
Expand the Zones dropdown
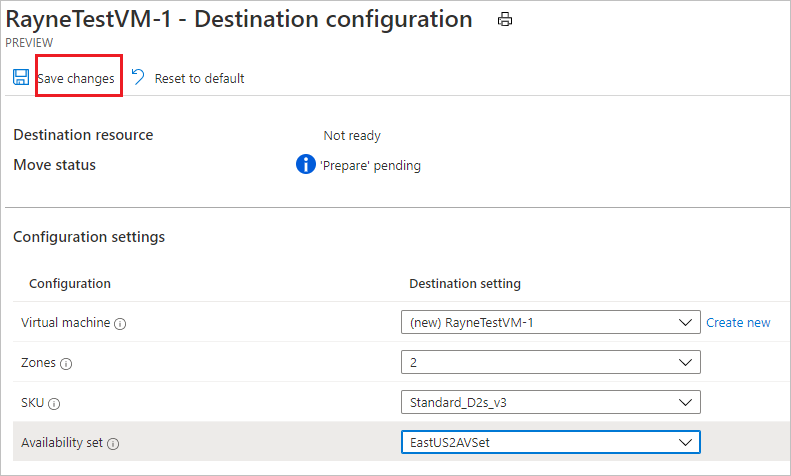coord(549,362)
